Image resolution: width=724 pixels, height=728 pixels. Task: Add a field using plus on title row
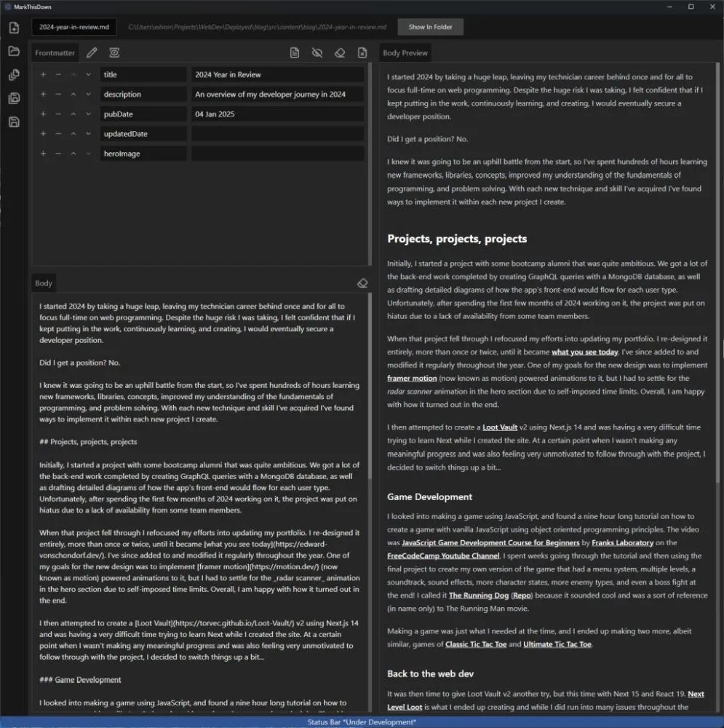(43, 74)
